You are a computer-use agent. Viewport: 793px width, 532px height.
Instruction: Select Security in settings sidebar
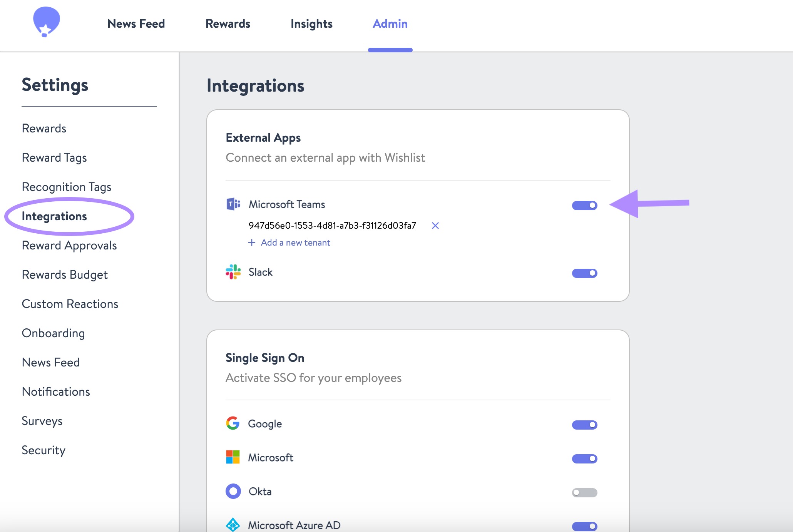[43, 450]
